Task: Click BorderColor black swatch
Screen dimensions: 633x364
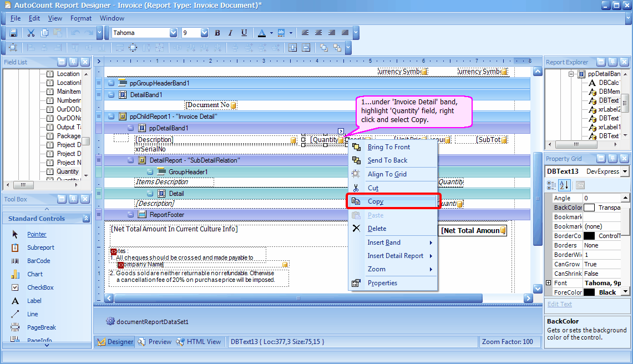Action: [x=589, y=236]
